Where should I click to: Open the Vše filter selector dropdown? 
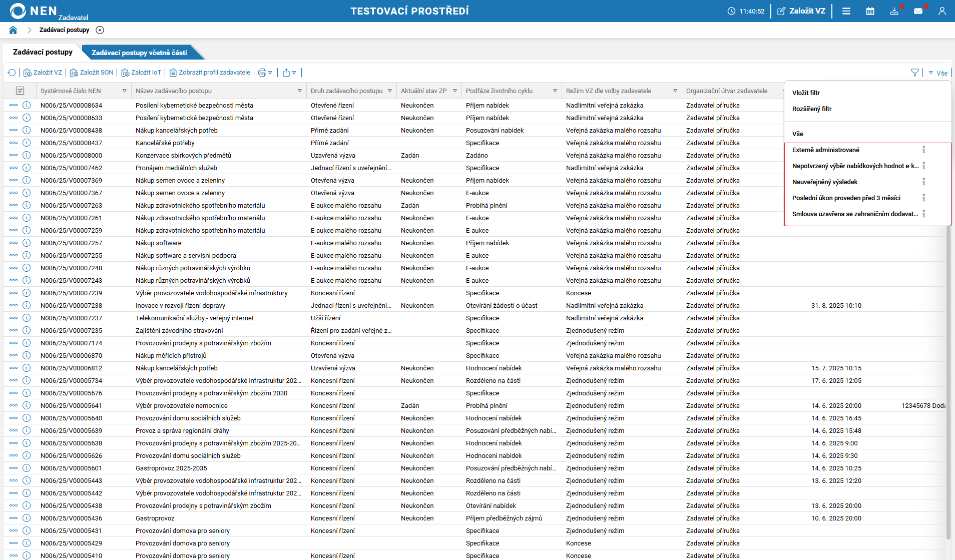pos(938,73)
